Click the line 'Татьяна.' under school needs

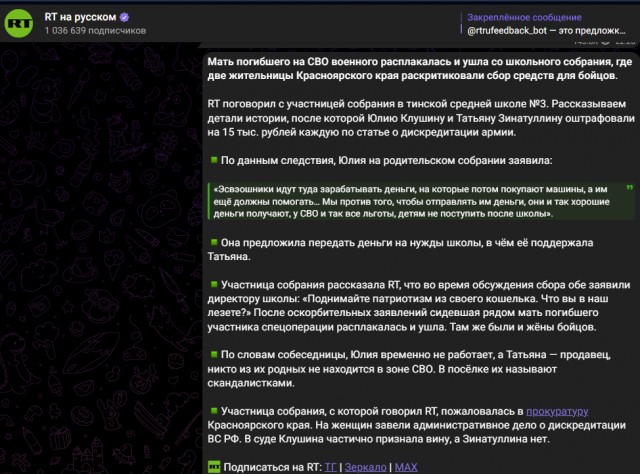(229, 256)
